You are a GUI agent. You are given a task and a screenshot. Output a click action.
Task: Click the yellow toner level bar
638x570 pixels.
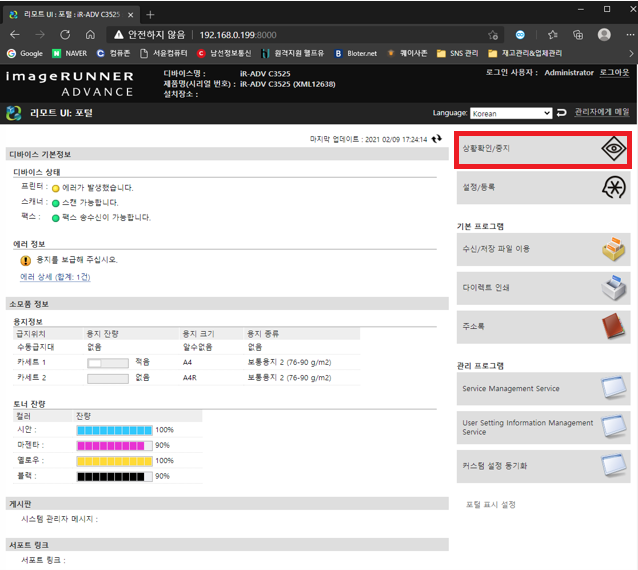(115, 461)
